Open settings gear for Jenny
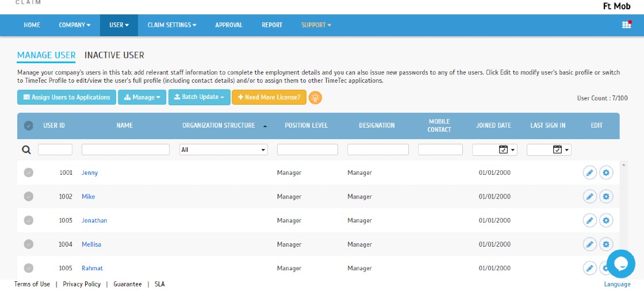Viewport: 644px width, 291px height. click(606, 173)
